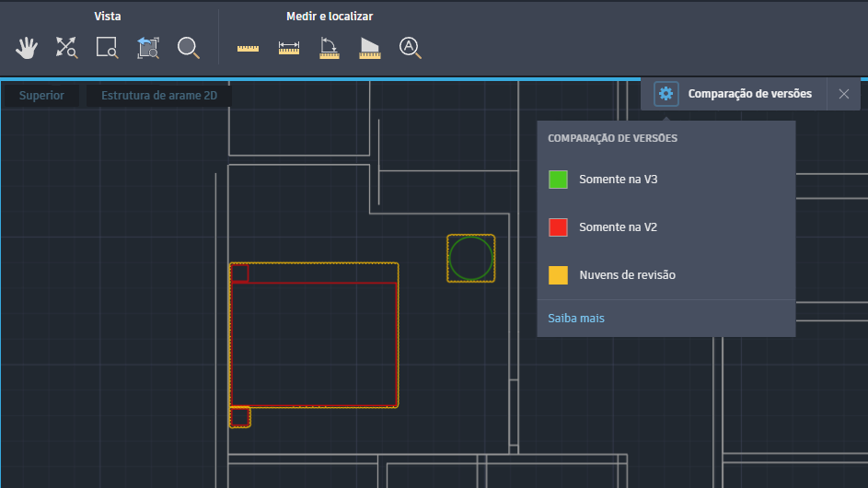This screenshot has height=488, width=868.
Task: Click the Saiba mais link
Action: coord(576,318)
